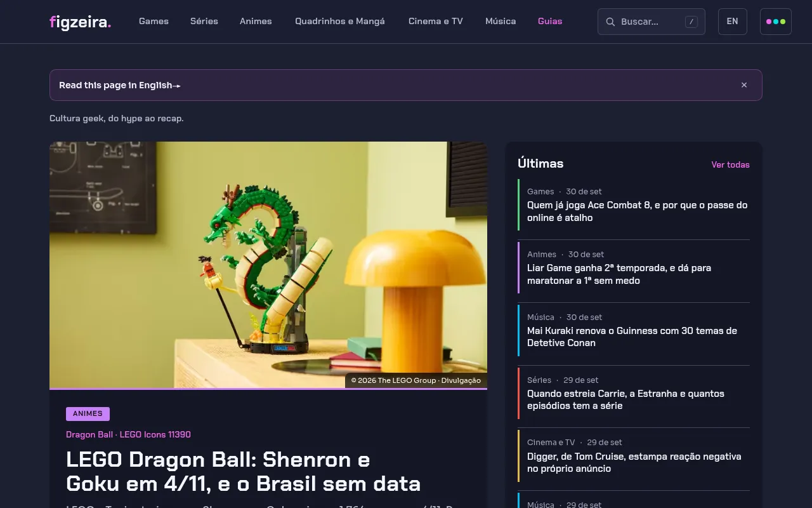Click the Cultura geek, do hype ao recap tagline
The width and height of the screenshot is (812, 508).
coord(117,119)
